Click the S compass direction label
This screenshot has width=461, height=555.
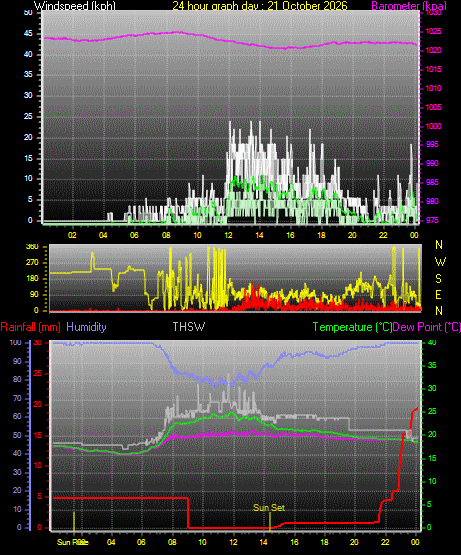(x=438, y=279)
